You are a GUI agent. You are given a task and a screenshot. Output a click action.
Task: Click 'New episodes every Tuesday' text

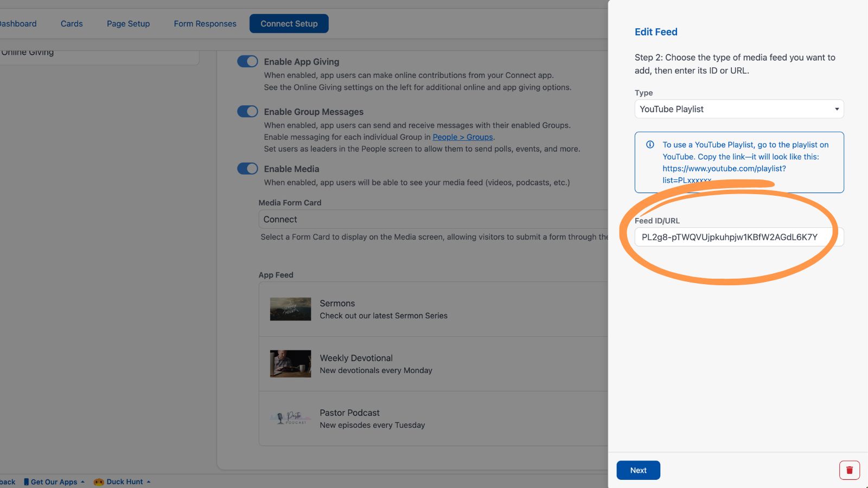pos(373,425)
